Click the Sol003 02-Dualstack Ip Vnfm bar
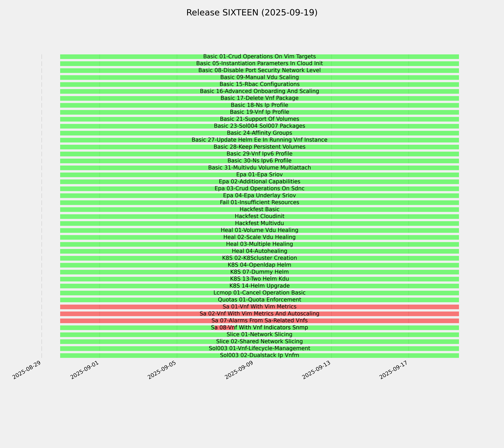 click(x=259, y=355)
